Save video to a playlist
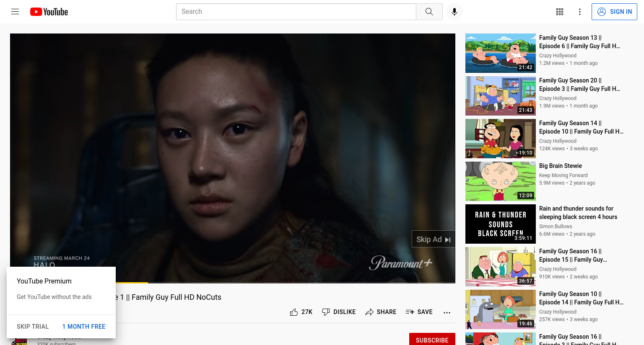 [419, 312]
